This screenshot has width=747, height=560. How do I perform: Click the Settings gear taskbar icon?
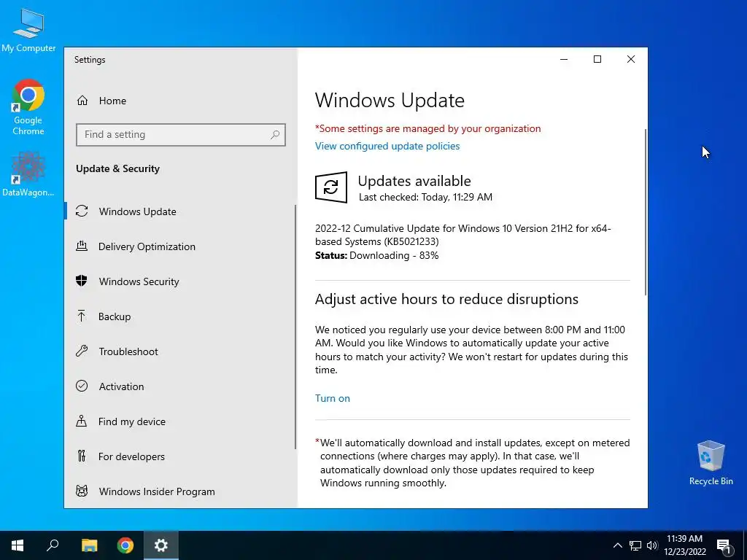point(161,545)
